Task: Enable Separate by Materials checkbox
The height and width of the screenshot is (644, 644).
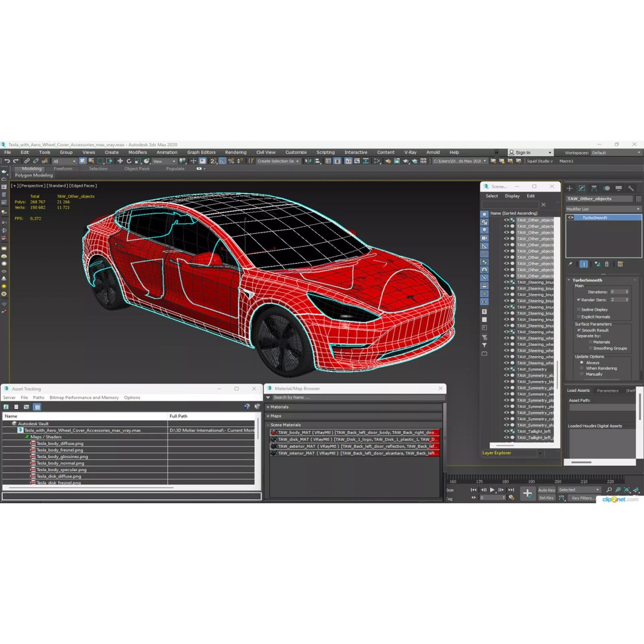Action: (590, 342)
